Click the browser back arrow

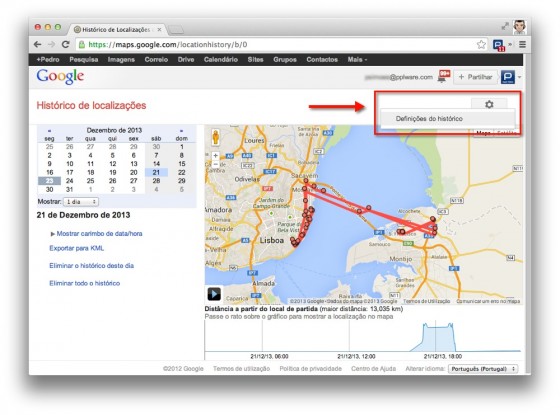pos(38,45)
